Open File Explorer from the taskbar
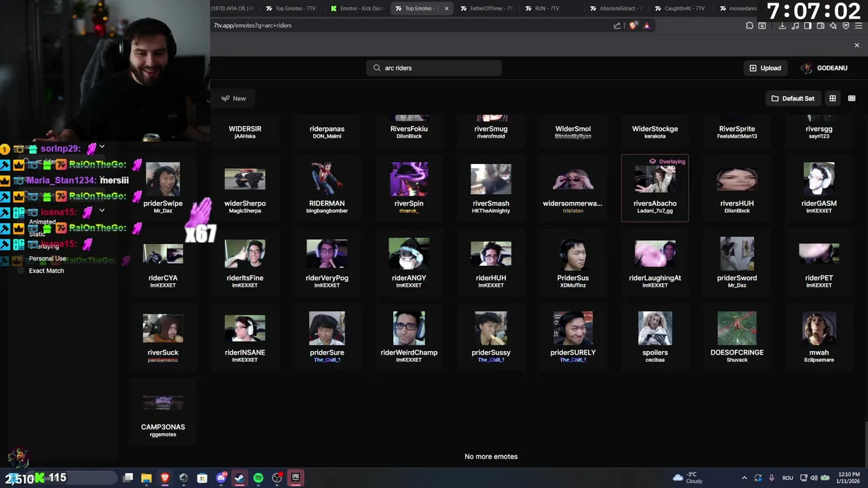 [146, 478]
